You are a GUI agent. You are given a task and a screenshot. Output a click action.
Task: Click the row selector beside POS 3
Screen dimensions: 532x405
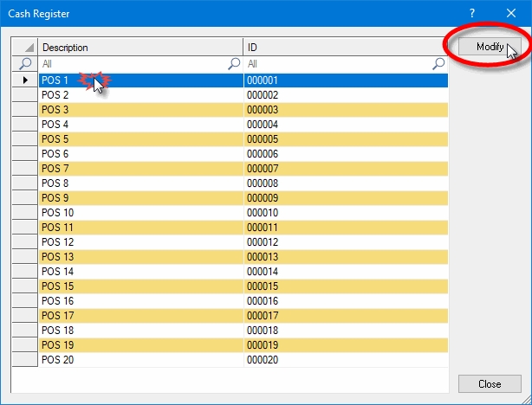25,109
